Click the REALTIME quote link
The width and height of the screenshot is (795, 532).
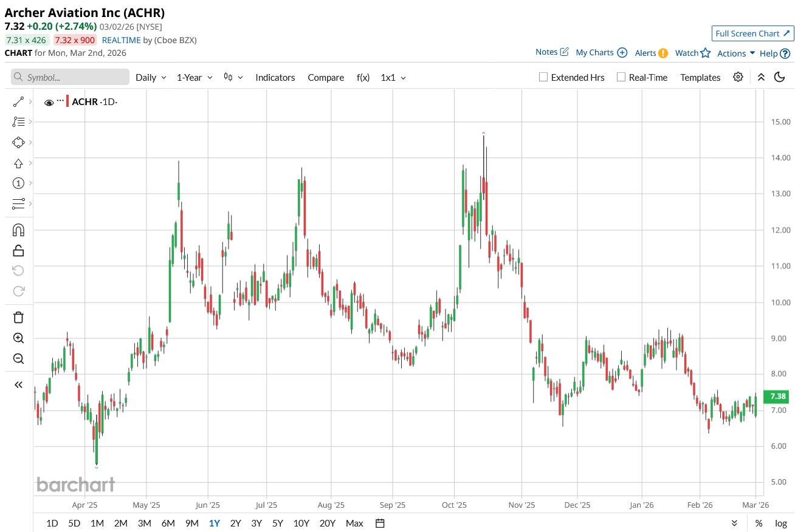tap(120, 40)
